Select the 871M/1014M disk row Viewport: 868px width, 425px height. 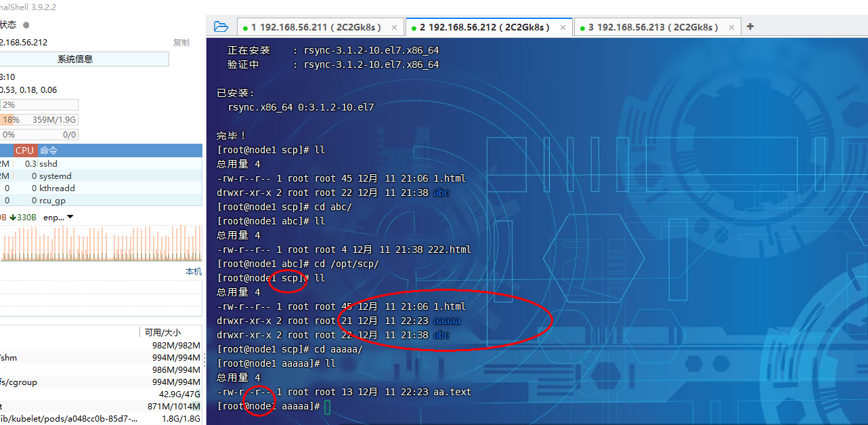point(101,406)
